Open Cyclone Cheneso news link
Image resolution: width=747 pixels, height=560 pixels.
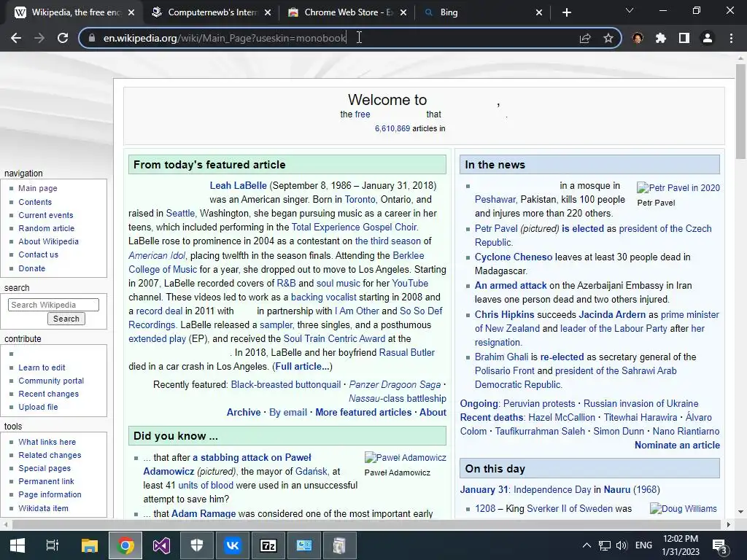point(514,257)
